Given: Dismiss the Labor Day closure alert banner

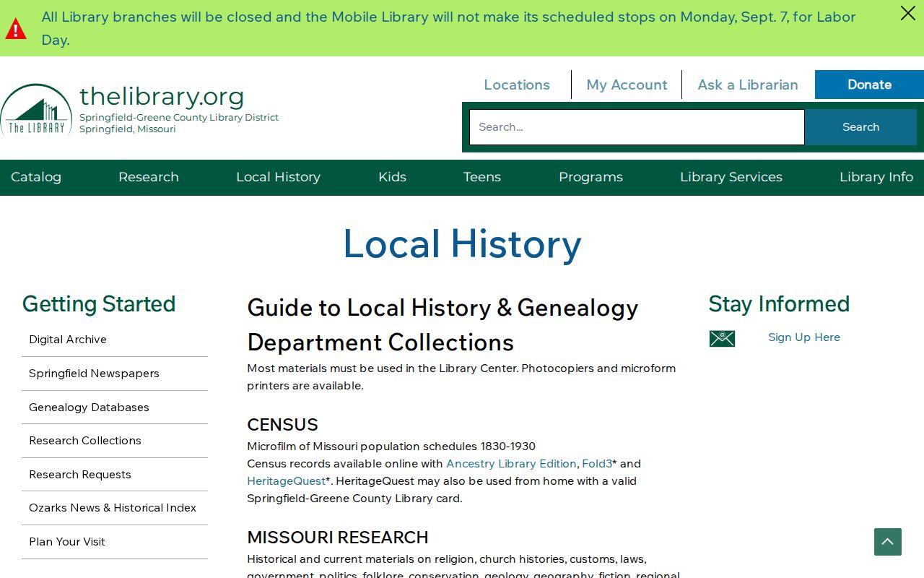Looking at the screenshot, I should [907, 13].
